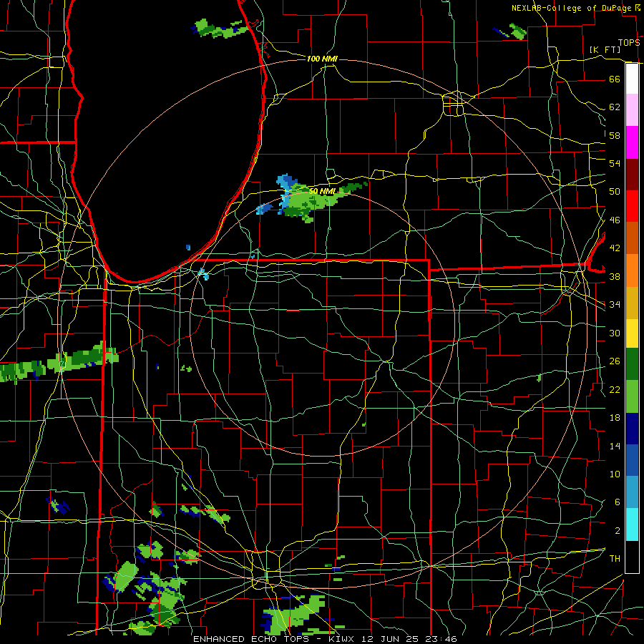This screenshot has height=644, width=644.
Task: Pick the dark orange legend swatch
Action: pos(632,238)
